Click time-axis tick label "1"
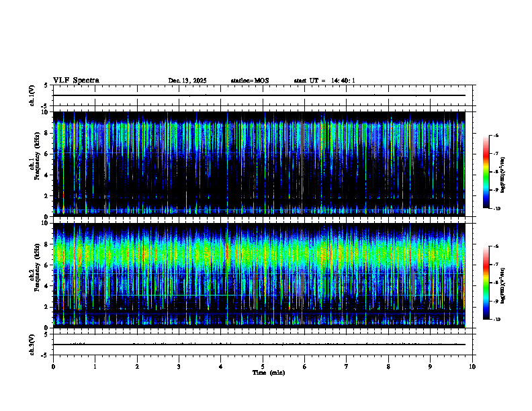This screenshot has height=411, width=532. (95, 367)
